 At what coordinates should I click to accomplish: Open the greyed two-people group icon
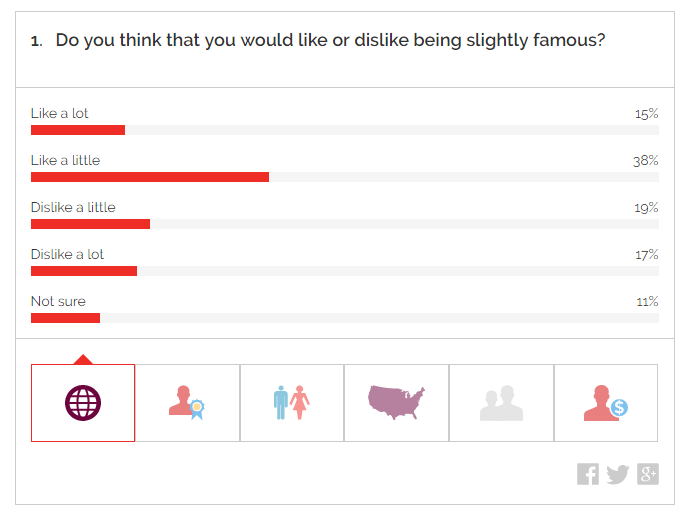click(501, 403)
